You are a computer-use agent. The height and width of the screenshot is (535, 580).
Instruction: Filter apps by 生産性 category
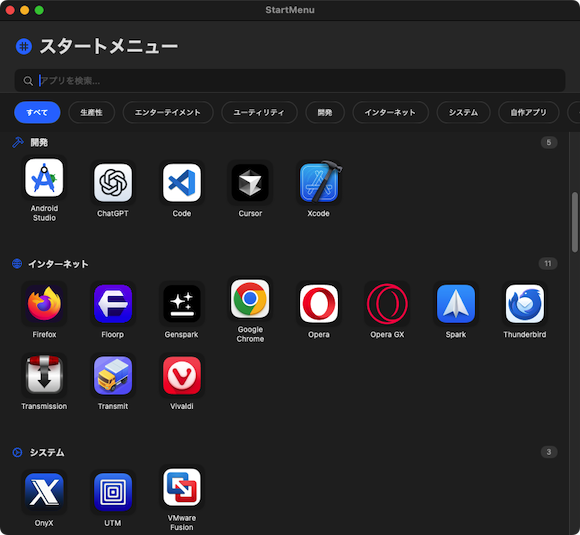(91, 112)
